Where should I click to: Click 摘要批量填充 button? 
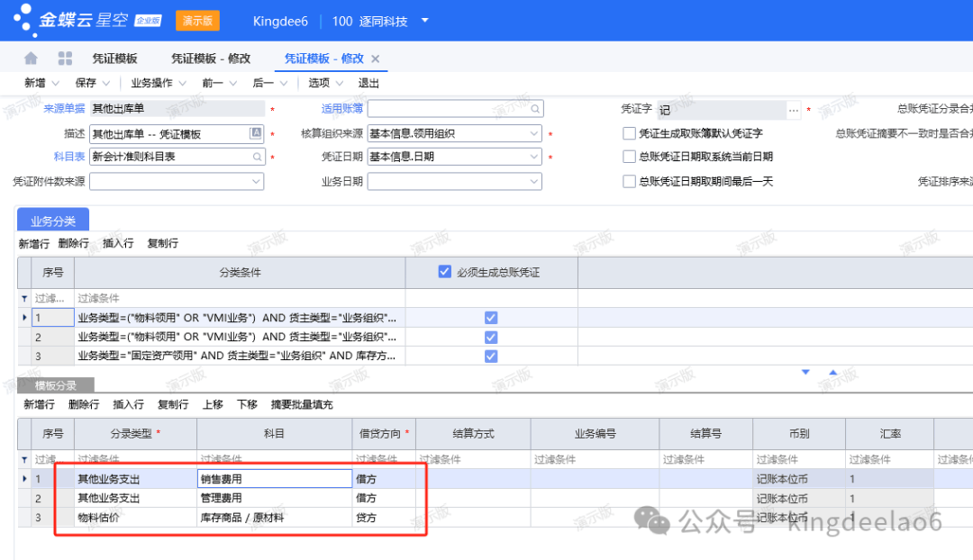[x=302, y=404]
